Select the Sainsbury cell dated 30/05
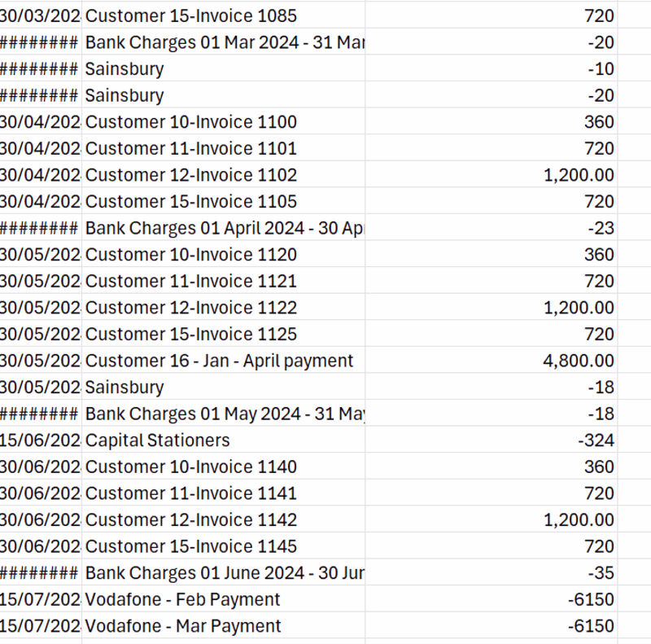The width and height of the screenshot is (651, 644). 125,387
